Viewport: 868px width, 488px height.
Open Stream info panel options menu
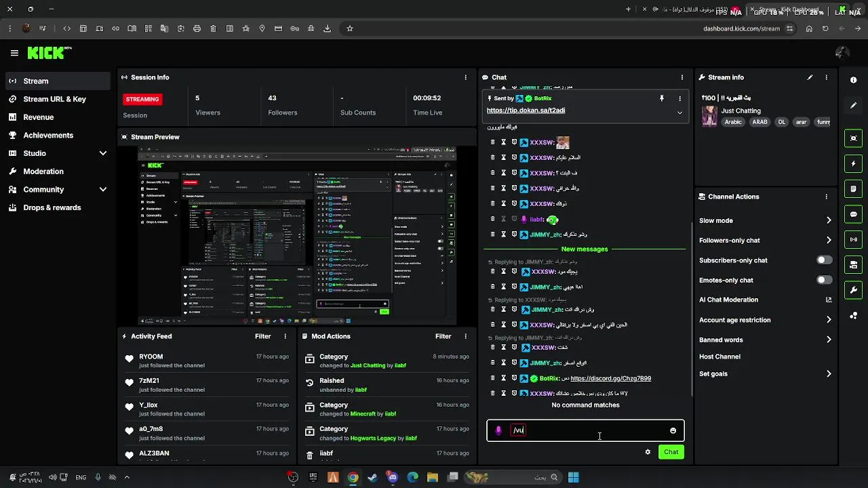(826, 77)
